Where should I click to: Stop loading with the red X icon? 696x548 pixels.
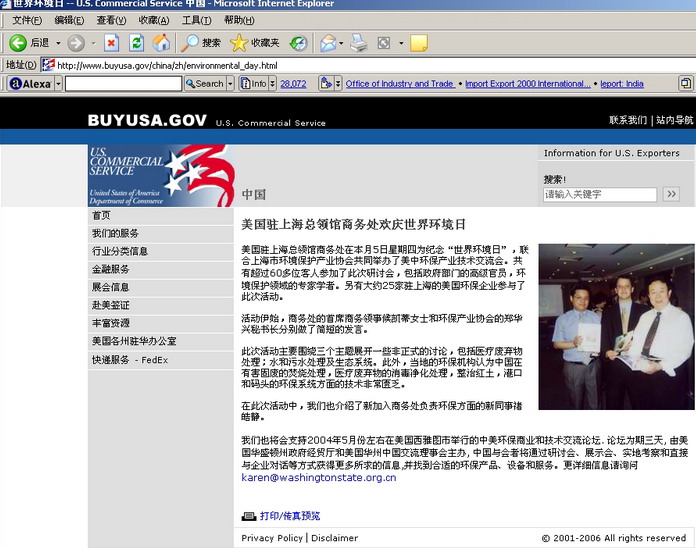pyautogui.click(x=111, y=43)
